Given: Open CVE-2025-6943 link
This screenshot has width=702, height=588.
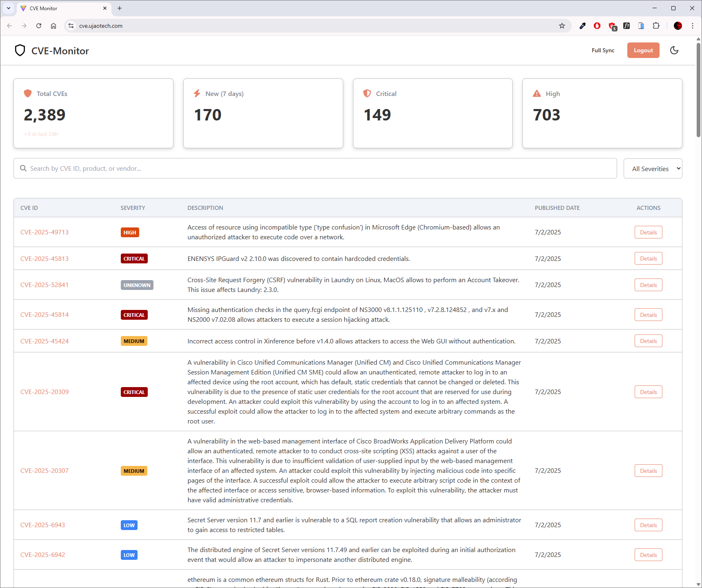Looking at the screenshot, I should pos(42,525).
